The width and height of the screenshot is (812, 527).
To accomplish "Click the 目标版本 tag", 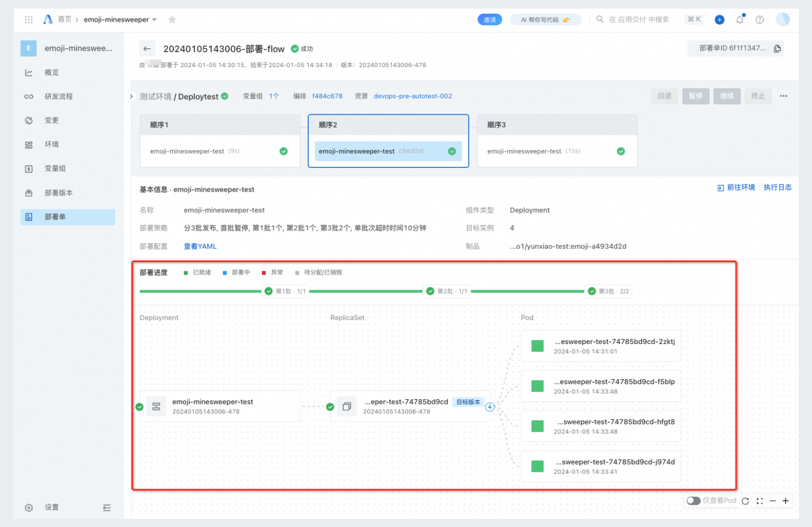I will [468, 402].
